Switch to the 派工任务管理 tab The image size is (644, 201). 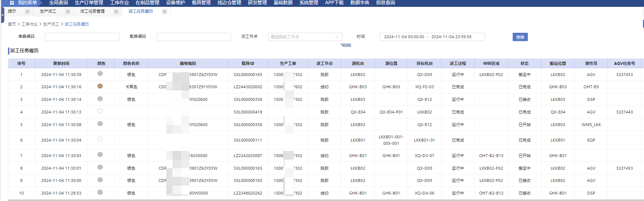tap(92, 12)
